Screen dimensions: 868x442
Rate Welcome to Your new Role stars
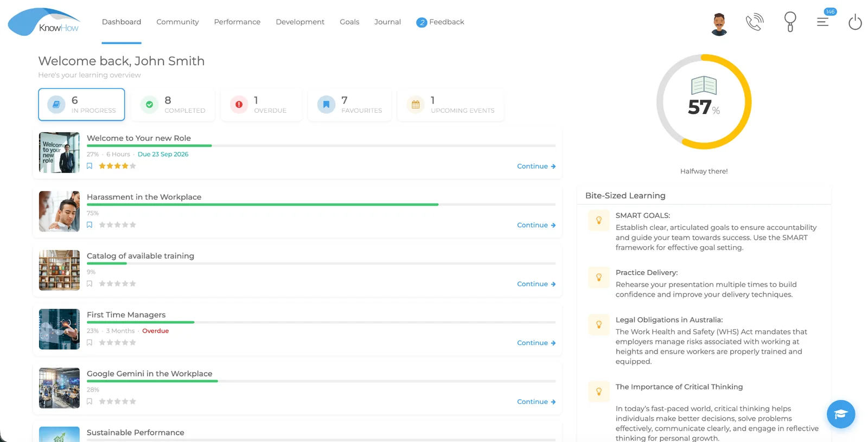coord(117,166)
